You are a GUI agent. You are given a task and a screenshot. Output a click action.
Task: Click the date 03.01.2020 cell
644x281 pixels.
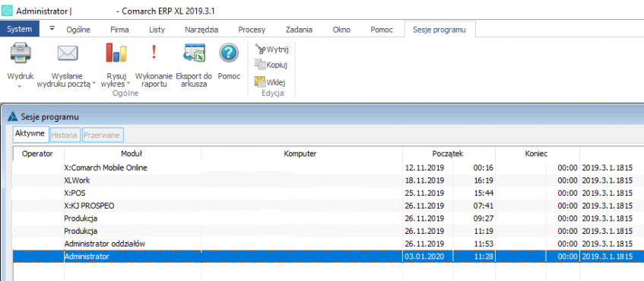click(428, 257)
